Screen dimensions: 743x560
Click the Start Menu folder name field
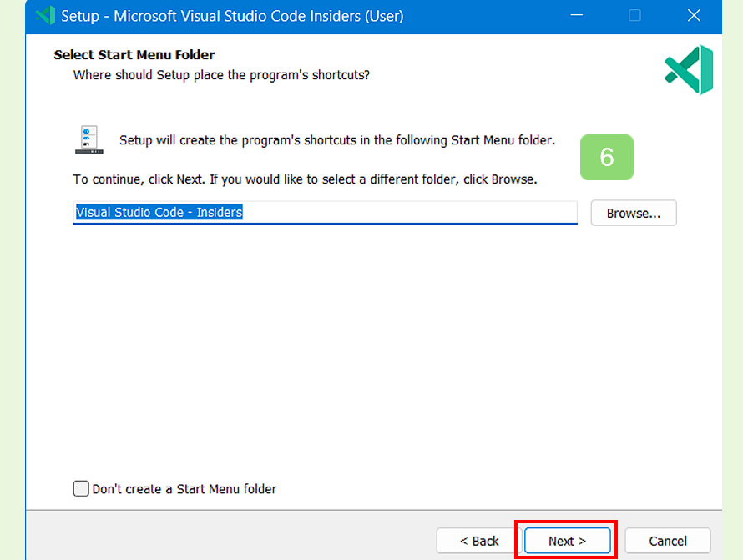(x=325, y=212)
